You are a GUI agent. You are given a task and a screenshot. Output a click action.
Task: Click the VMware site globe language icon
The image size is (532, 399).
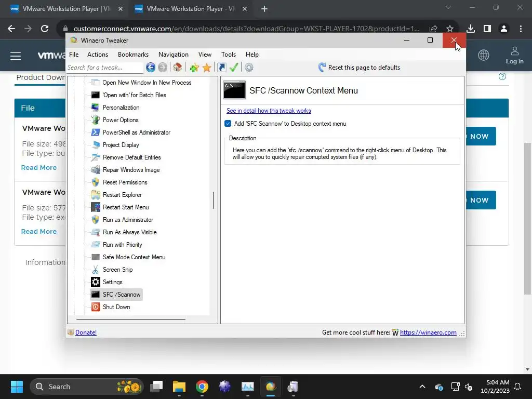(484, 55)
